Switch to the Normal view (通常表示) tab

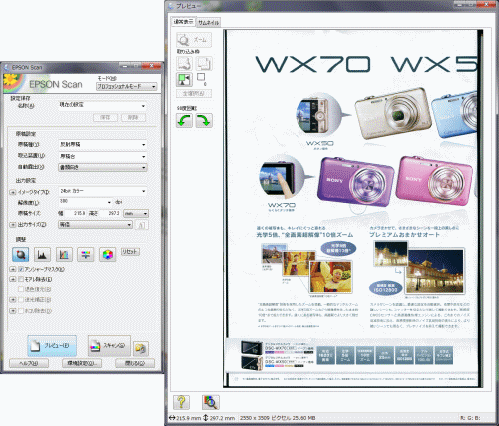(183, 22)
